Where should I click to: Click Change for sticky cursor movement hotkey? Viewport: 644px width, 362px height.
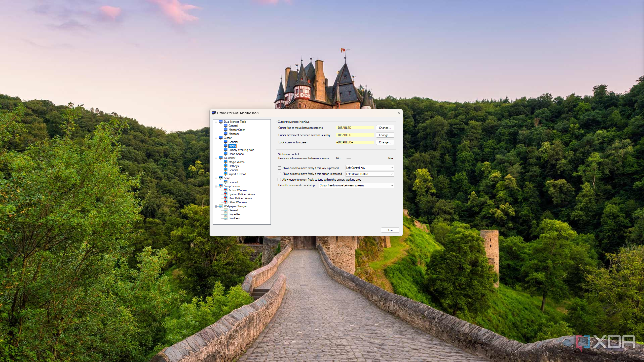pos(385,135)
